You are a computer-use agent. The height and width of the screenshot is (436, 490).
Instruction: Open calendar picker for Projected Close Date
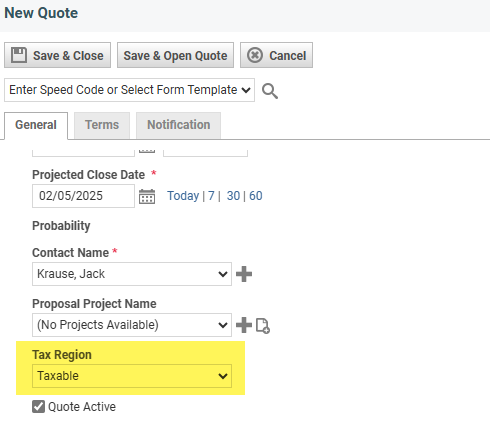coord(147,196)
